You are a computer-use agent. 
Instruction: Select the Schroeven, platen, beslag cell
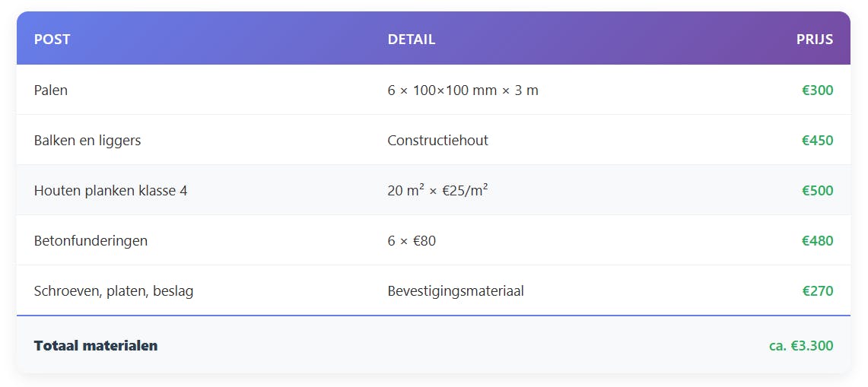tap(113, 291)
